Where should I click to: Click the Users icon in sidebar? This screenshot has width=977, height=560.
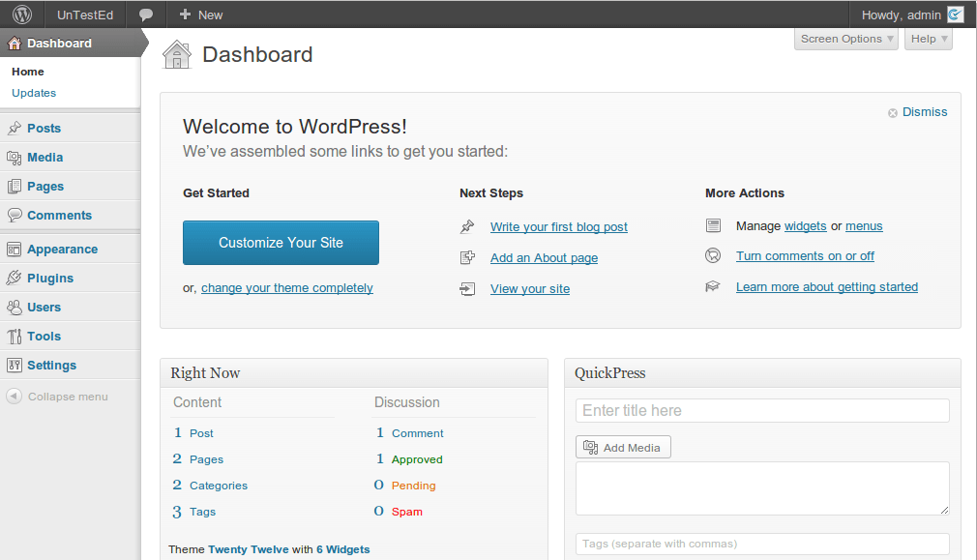click(15, 308)
